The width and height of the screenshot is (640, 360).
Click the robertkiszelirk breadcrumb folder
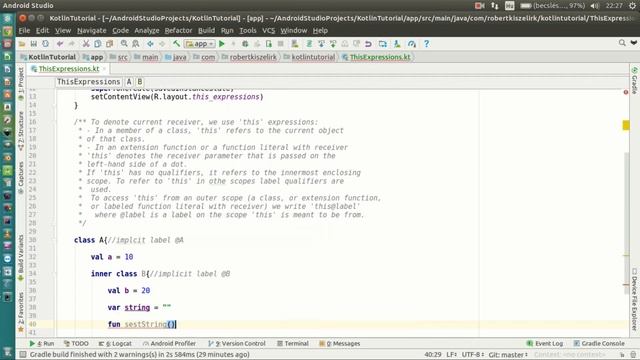(x=249, y=57)
